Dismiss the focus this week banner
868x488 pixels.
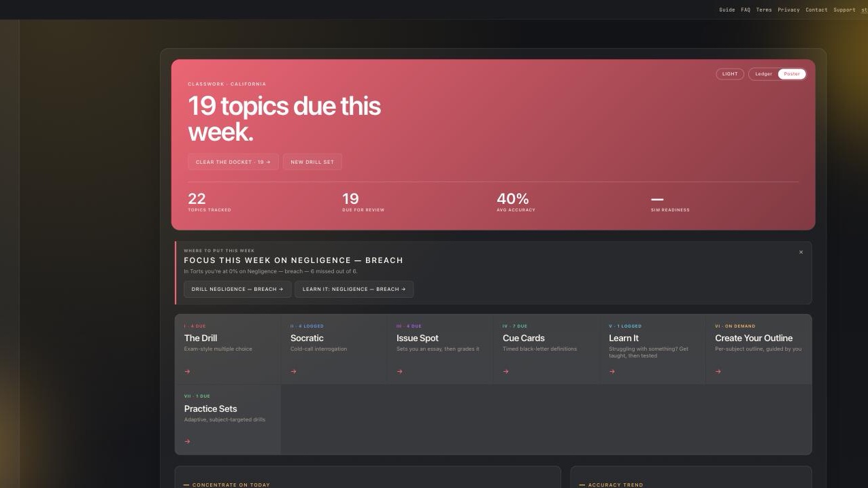801,252
